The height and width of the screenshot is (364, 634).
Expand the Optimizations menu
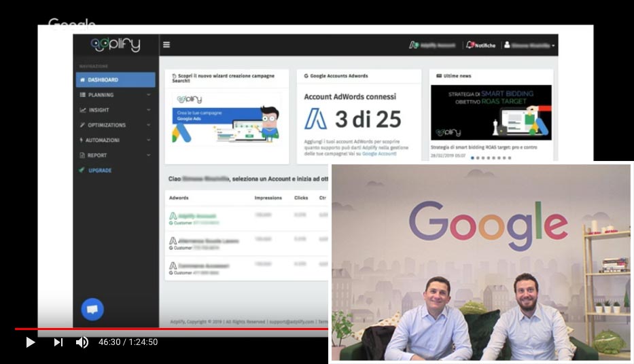click(x=116, y=125)
